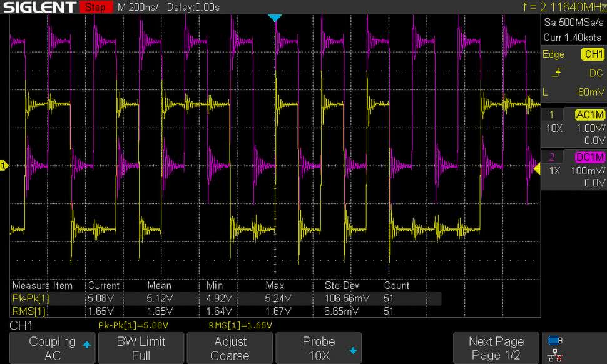The image size is (607, 364).
Task: Select the blue trigger position marker at top
Action: [x=274, y=18]
